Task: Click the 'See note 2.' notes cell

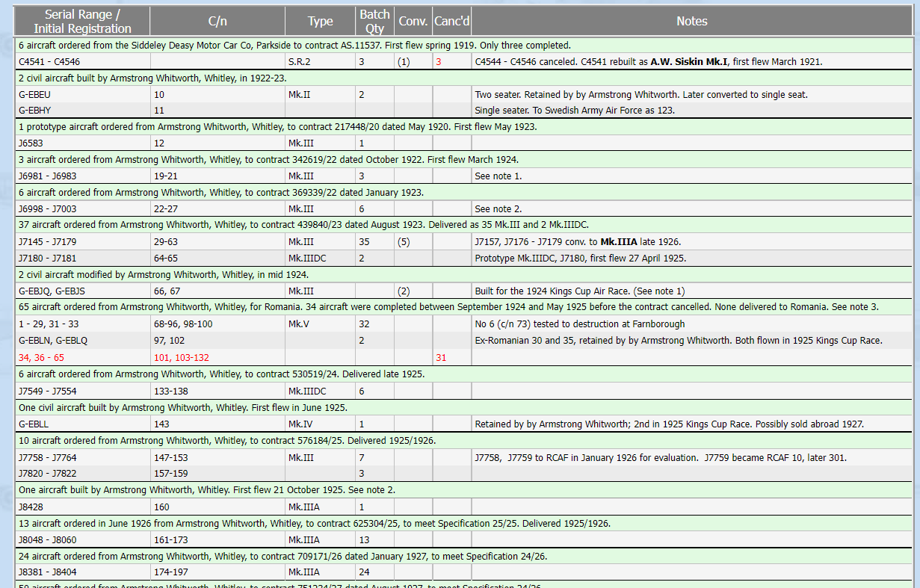Action: click(692, 209)
